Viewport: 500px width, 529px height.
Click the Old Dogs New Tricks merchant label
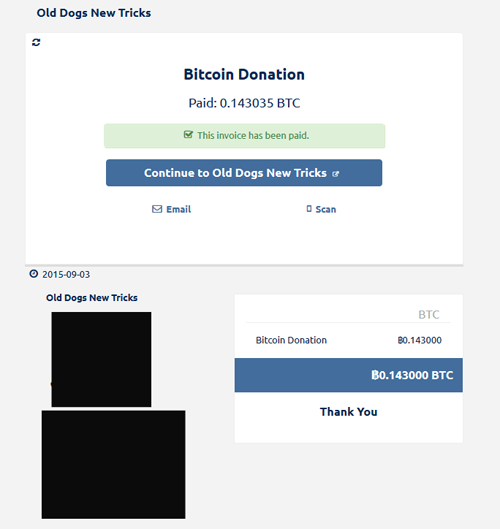(92, 298)
